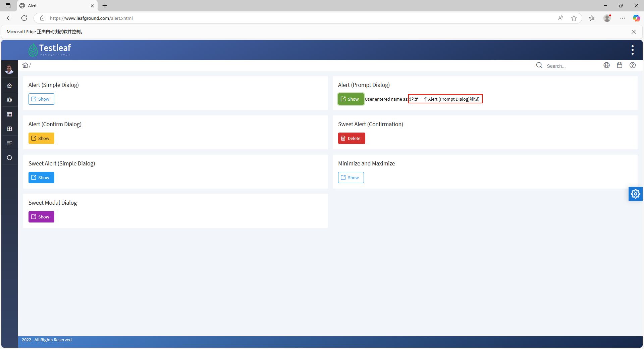Show the Alert Confirm Dialog
This screenshot has height=349, width=644.
[x=41, y=138]
